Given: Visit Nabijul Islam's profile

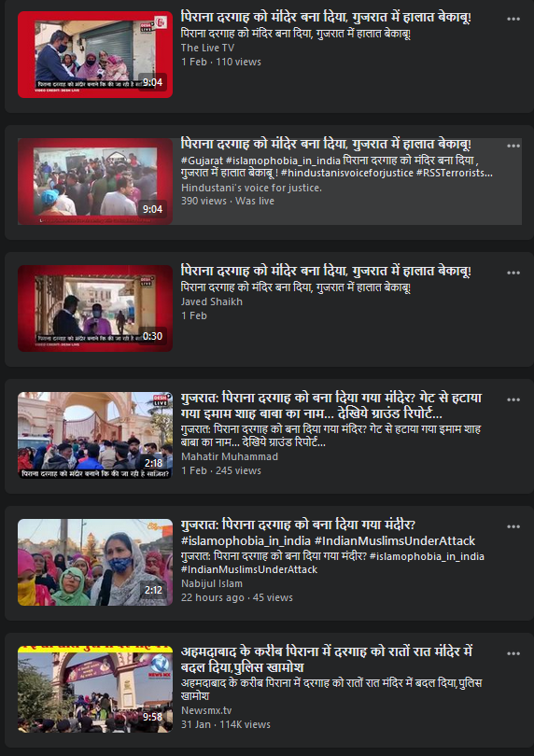Looking at the screenshot, I should coord(212,583).
